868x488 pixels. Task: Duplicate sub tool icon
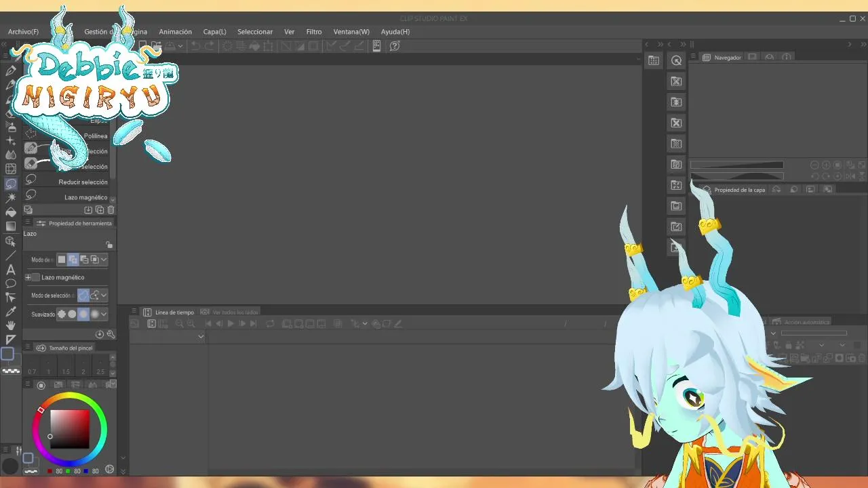tap(100, 210)
